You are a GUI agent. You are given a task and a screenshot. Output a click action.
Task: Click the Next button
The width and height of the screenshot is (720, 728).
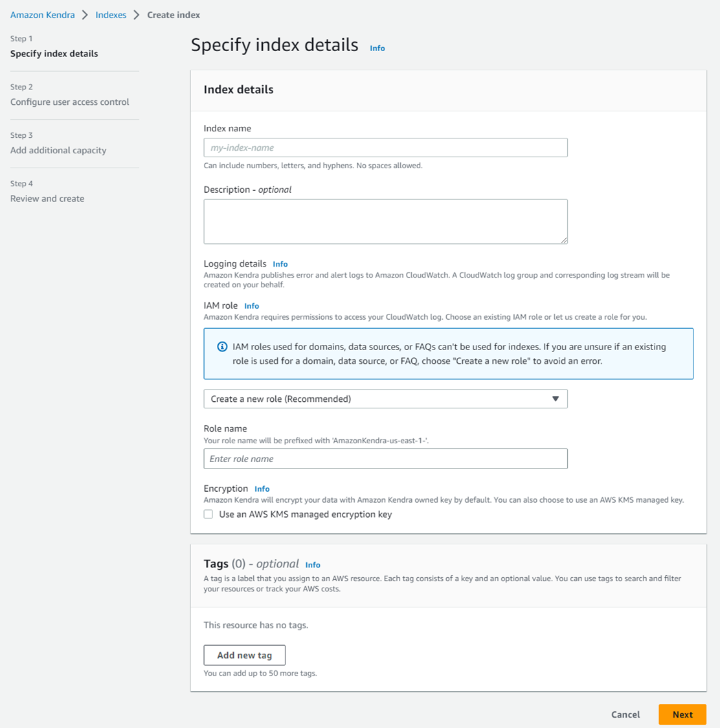pyautogui.click(x=682, y=714)
